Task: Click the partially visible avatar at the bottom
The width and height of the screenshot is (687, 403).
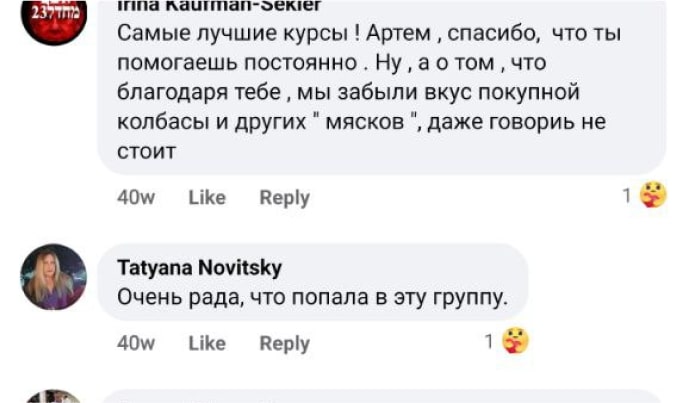Action: (54, 397)
